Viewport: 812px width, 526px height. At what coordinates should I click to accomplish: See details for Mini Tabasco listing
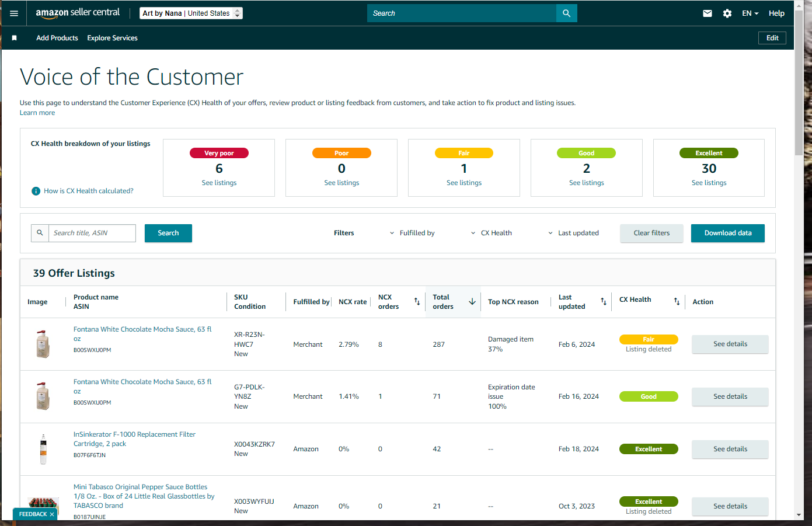730,507
